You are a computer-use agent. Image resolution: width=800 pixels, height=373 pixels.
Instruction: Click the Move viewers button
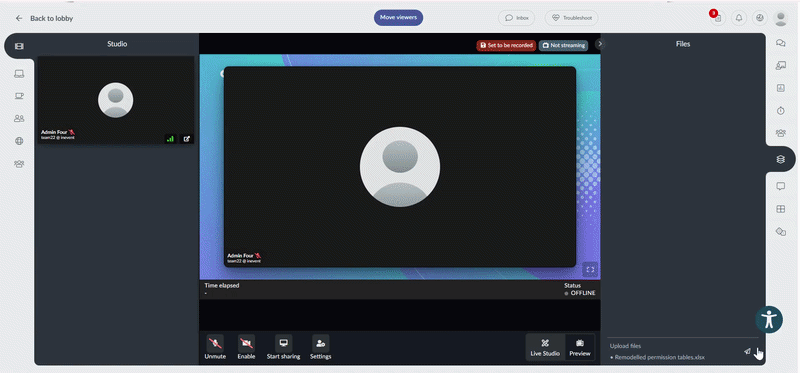(x=398, y=17)
